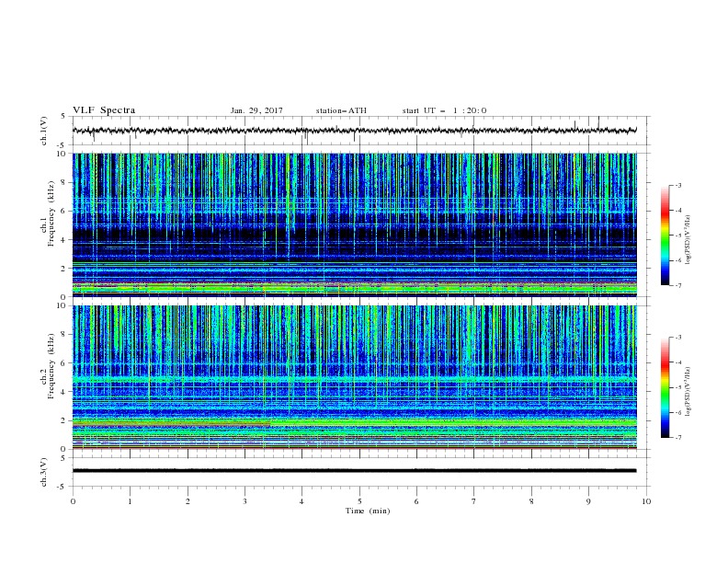Click the "-3" label on ch.1 colorbar
Image resolution: width=728 pixels, height=563 pixels.
[678, 185]
